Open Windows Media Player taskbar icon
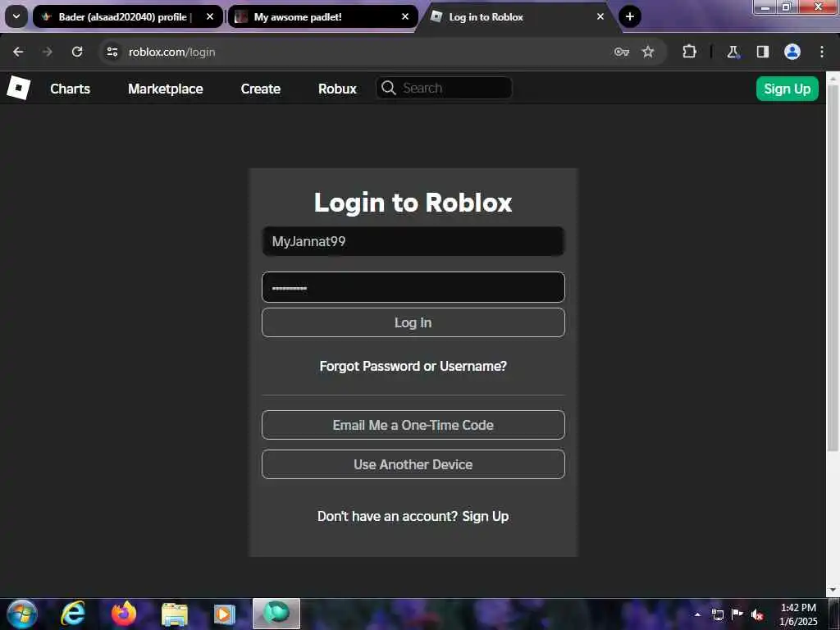The image size is (840, 630). pos(225,614)
